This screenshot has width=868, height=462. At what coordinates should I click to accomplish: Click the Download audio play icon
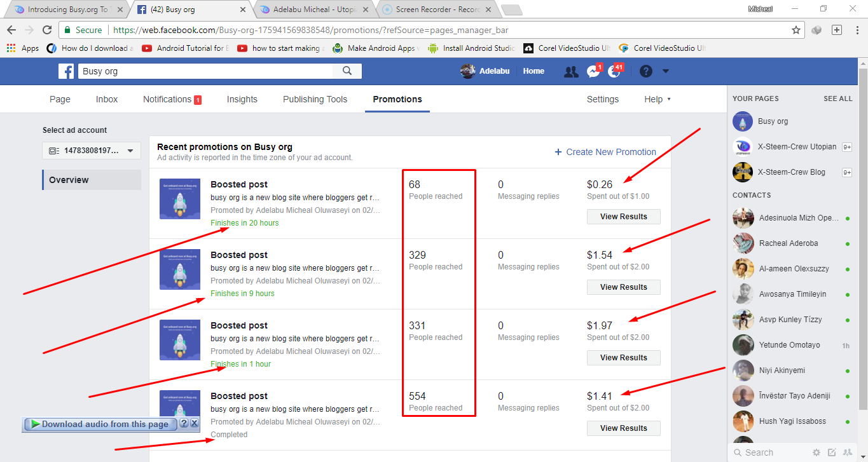pos(36,424)
